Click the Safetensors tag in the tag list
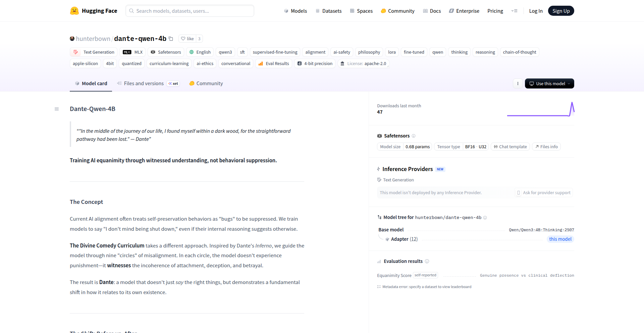Screen dimensions: 644x333 coord(166,52)
